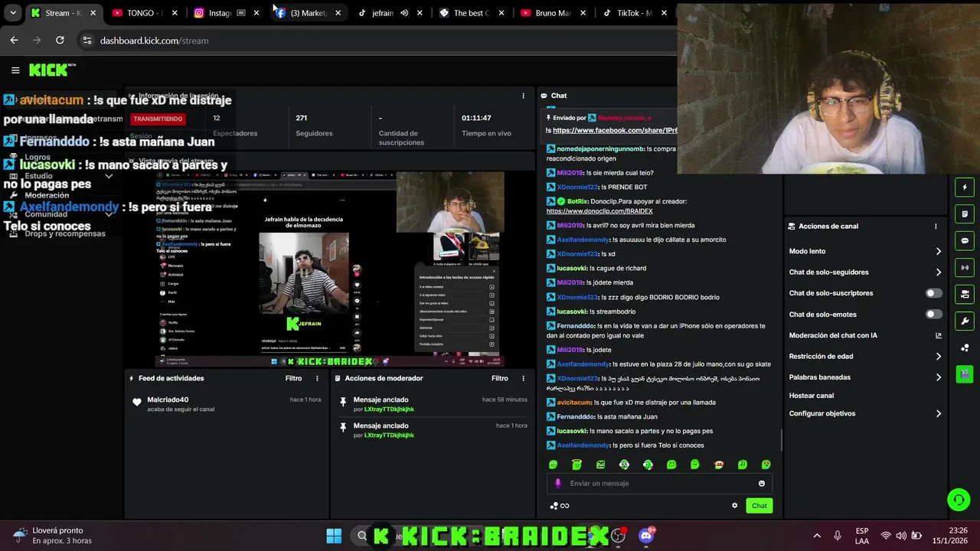Open Feed de actividades options menu

(x=317, y=378)
